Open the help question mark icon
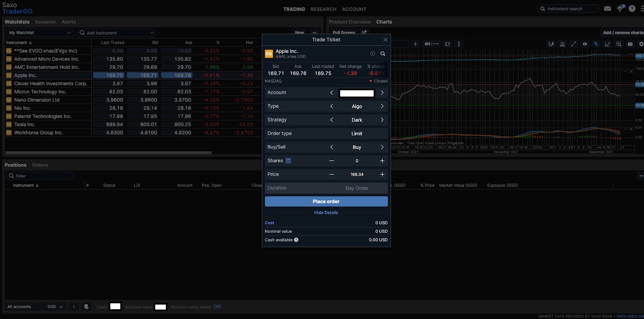The height and width of the screenshot is (319, 644). tap(632, 8)
